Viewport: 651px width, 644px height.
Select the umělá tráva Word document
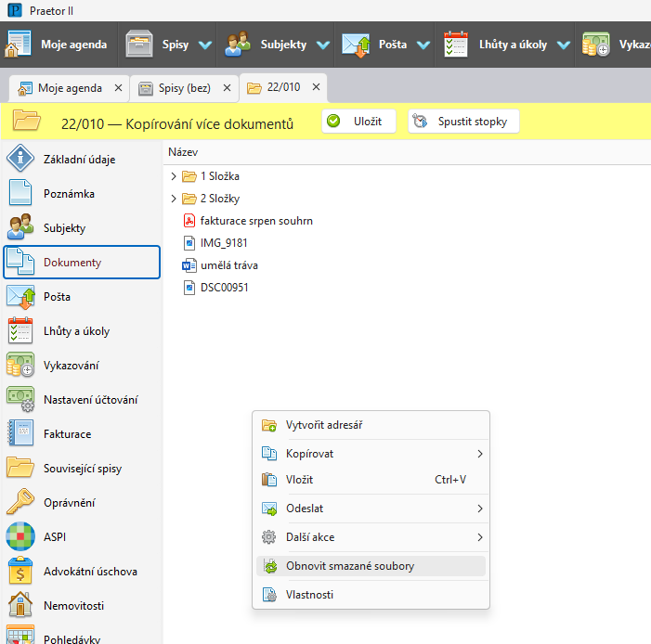click(x=220, y=265)
